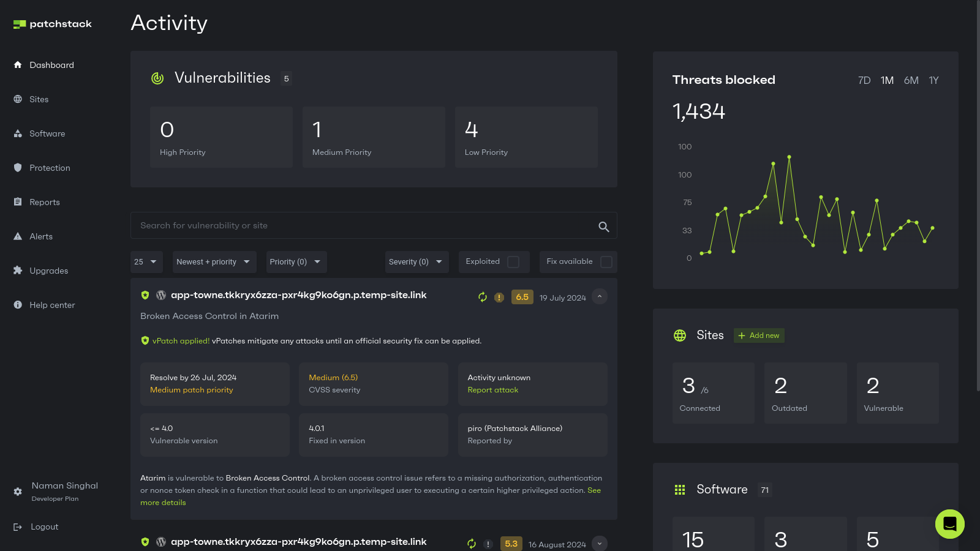Collapse the 19 July 2024 vulnerability entry
Screen dimensions: 980x551
click(600, 297)
